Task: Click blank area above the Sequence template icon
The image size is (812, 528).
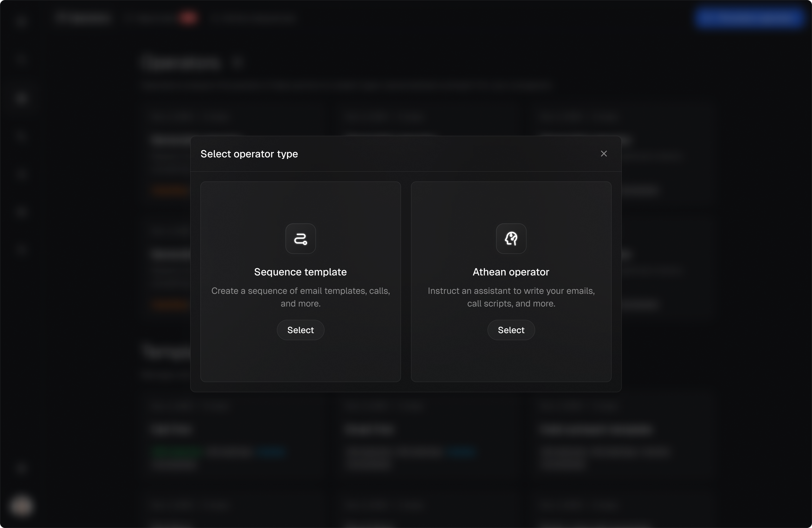Action: pos(300,201)
